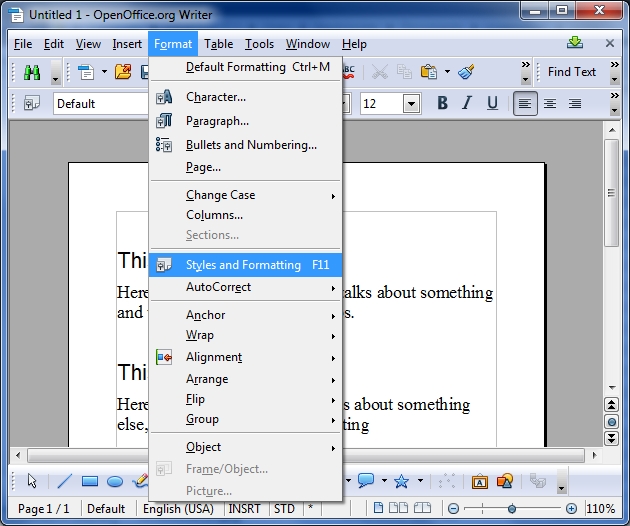This screenshot has width=630, height=526.
Task: Enable Centered alignment
Action: pyautogui.click(x=550, y=104)
